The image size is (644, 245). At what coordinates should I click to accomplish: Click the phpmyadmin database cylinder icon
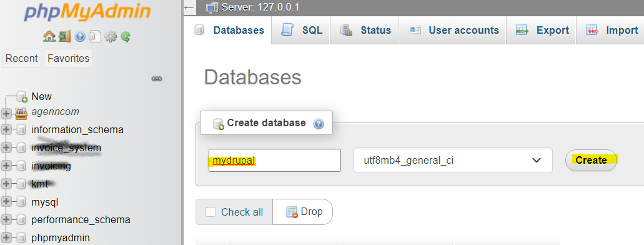tap(22, 237)
